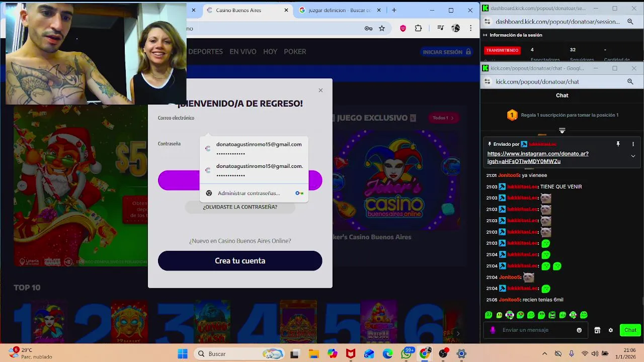This screenshot has height=362, width=644.
Task: Open three-dot options on pinned message
Action: click(633, 144)
